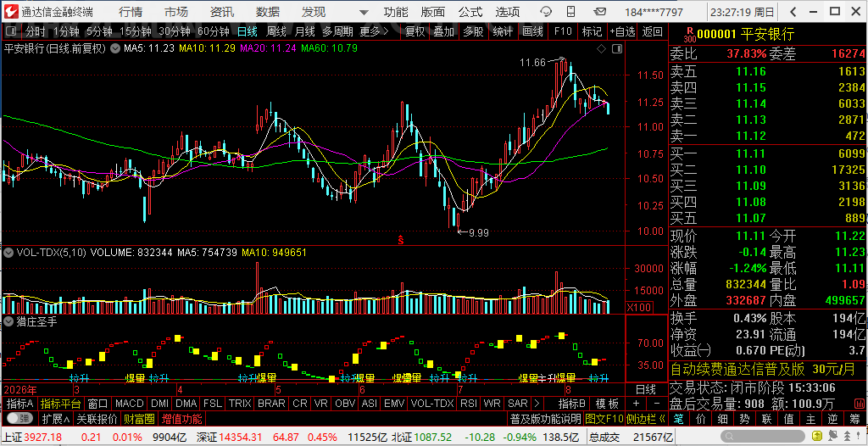Select the 笔 tick detail tab
The width and height of the screenshot is (868, 446).
(679, 418)
